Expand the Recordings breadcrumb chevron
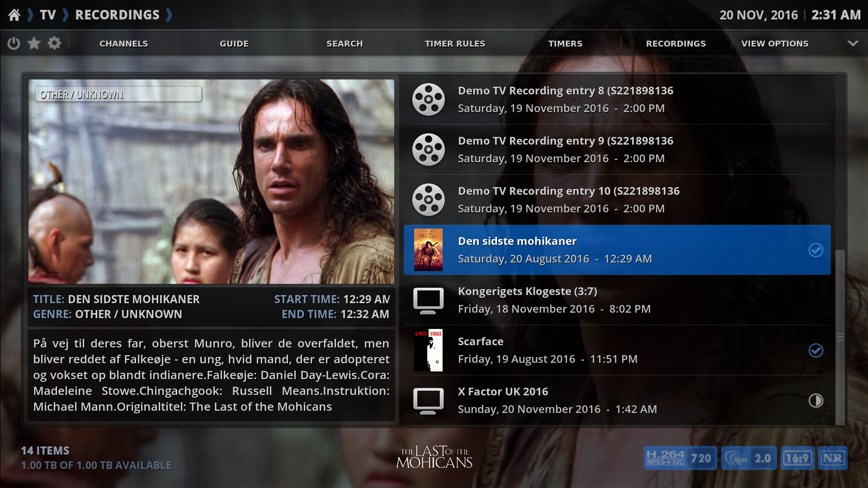 [x=169, y=15]
